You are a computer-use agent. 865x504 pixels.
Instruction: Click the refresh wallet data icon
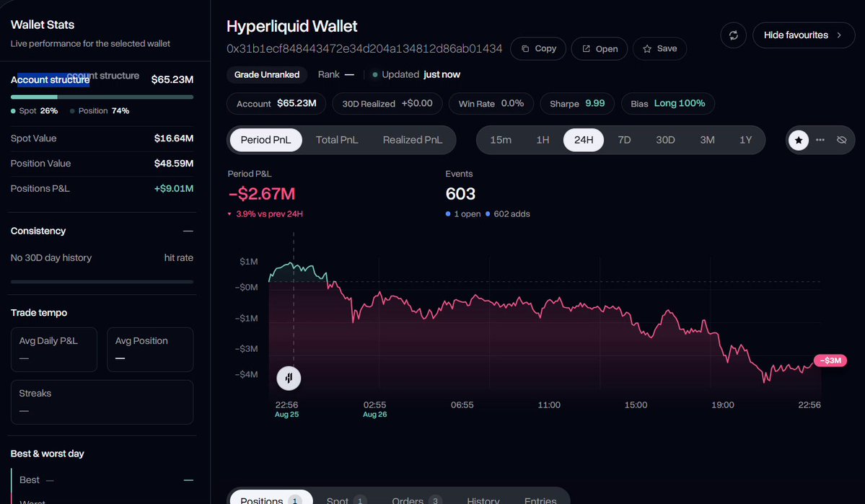(733, 35)
